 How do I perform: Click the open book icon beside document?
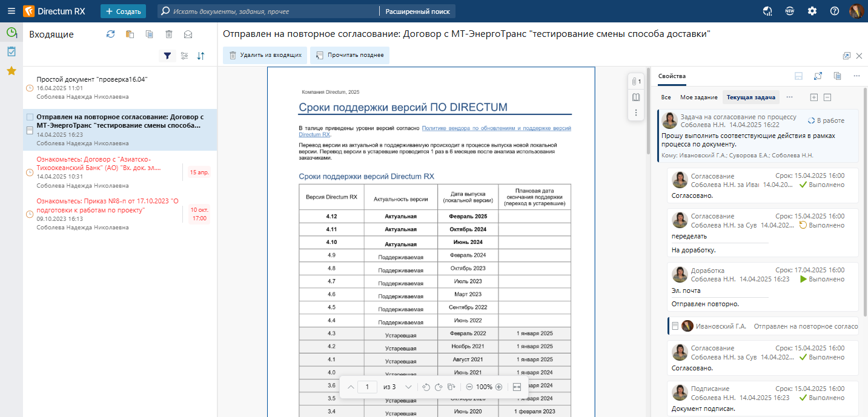635,97
